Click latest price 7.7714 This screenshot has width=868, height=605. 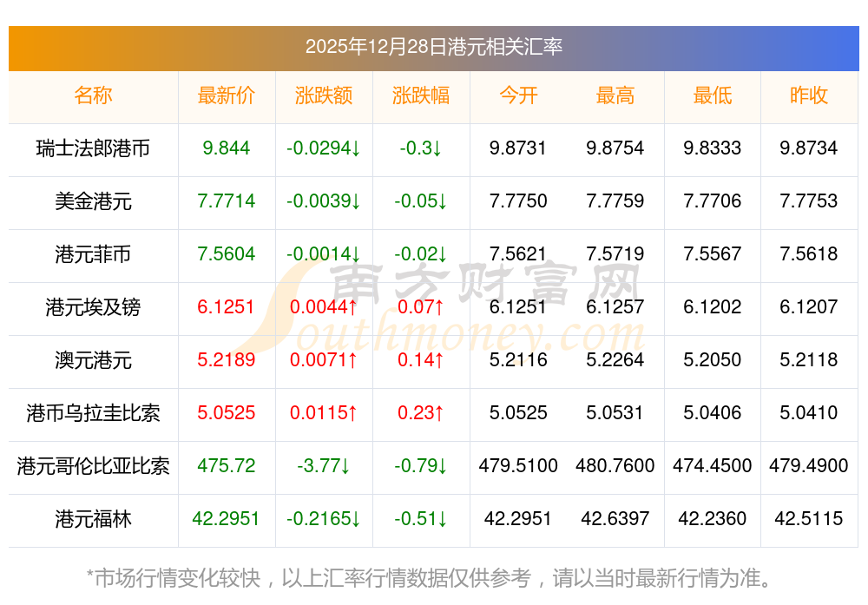point(226,201)
